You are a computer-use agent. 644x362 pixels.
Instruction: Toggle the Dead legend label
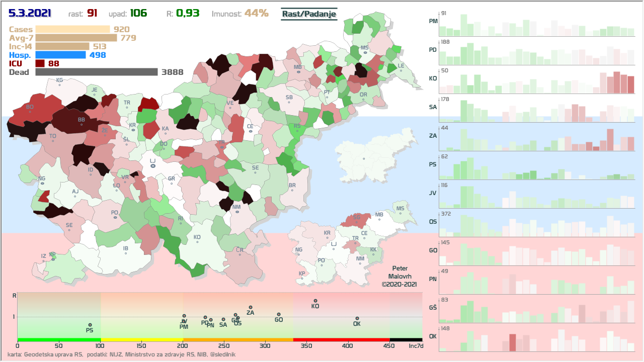(x=19, y=72)
